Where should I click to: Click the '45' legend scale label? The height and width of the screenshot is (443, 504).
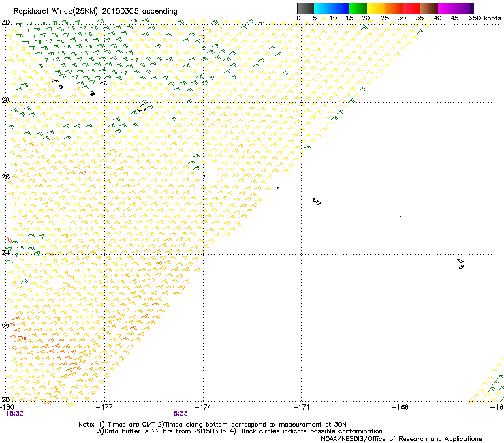(x=454, y=18)
